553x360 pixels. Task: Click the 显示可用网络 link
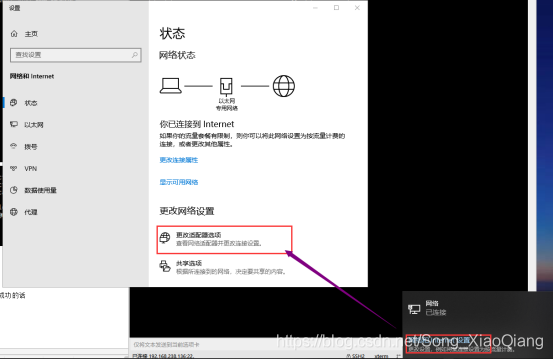pos(179,182)
